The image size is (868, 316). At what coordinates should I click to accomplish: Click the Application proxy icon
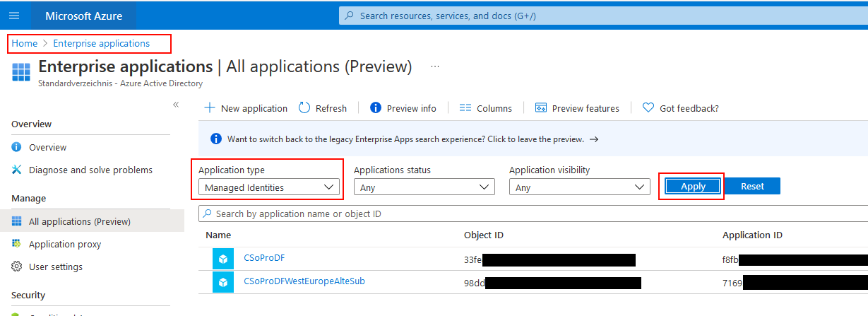click(16, 244)
